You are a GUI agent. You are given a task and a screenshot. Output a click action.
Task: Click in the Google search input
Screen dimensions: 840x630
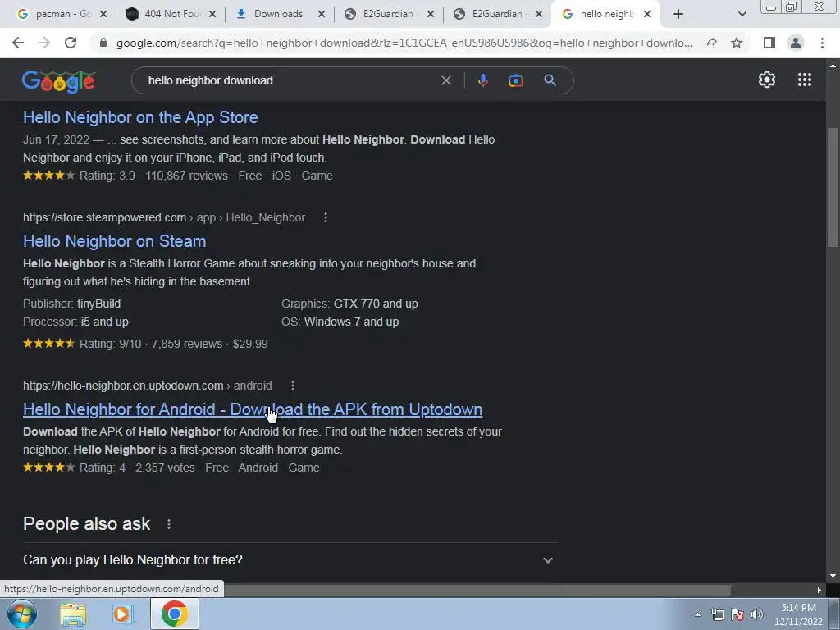pos(290,80)
